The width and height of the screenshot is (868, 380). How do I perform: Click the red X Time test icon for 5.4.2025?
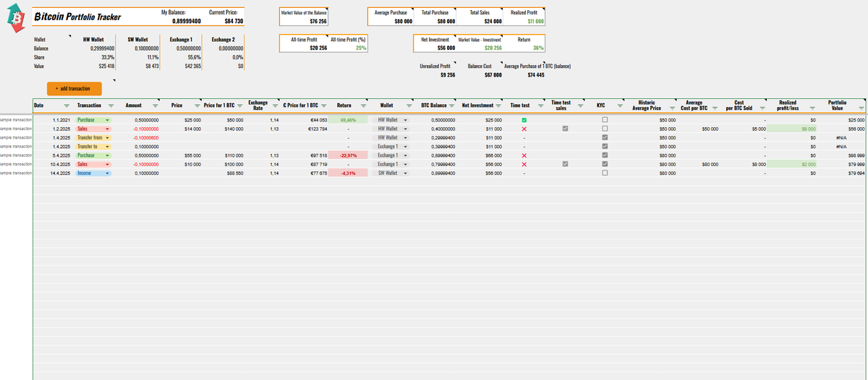pos(524,155)
